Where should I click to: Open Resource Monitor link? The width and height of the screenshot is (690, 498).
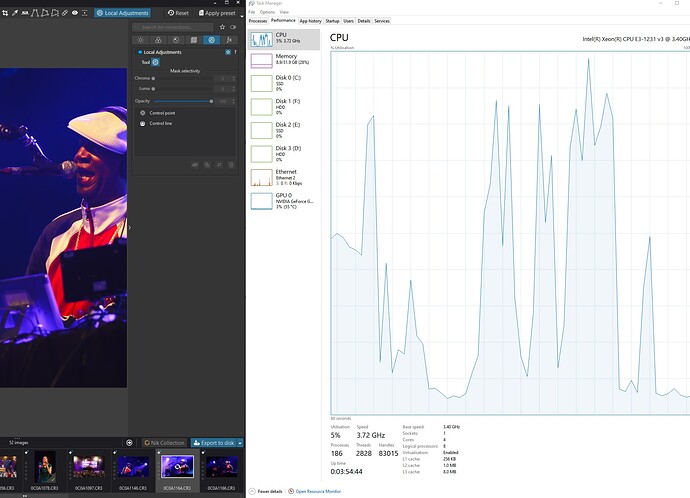click(x=315, y=491)
